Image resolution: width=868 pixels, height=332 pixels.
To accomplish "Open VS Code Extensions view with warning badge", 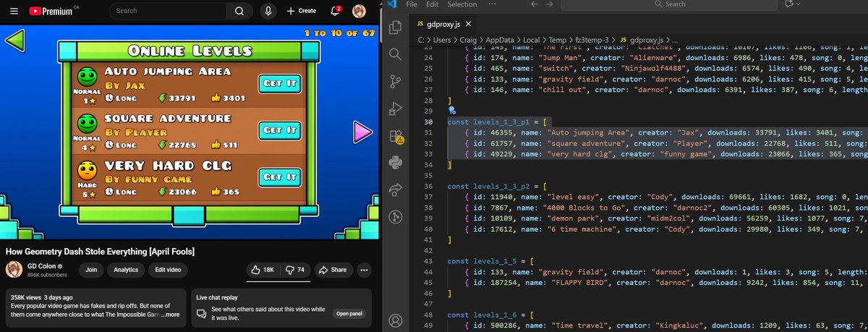I will (x=396, y=135).
